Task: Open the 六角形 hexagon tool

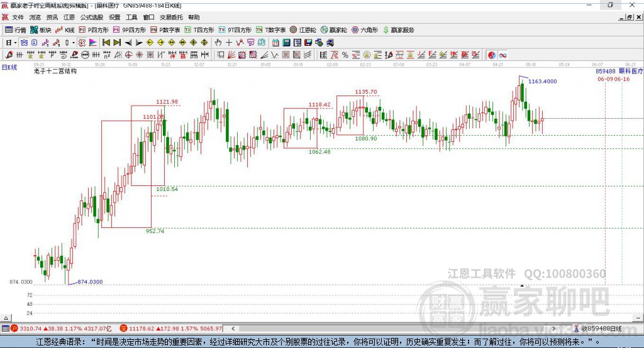Action: 365,30
